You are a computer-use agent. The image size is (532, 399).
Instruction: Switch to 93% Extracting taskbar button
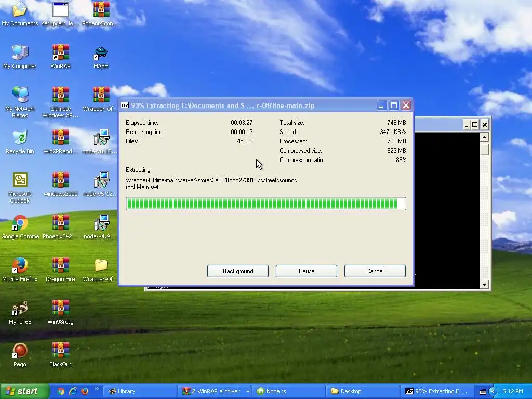pos(437,391)
